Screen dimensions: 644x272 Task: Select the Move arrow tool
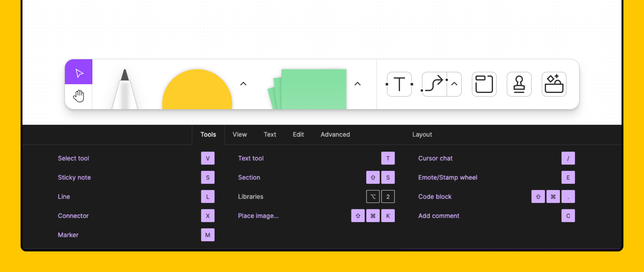[x=79, y=72]
